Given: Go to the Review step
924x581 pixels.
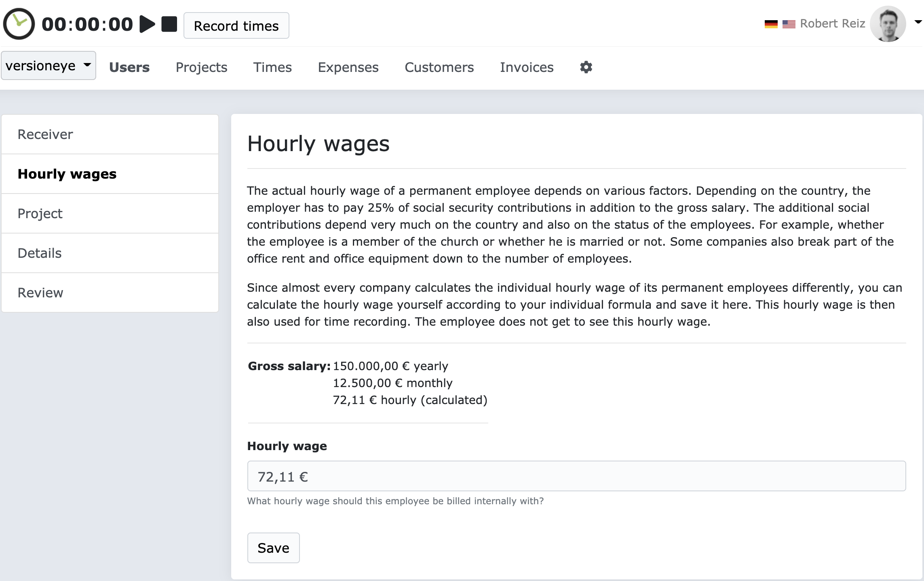Looking at the screenshot, I should pyautogui.click(x=40, y=292).
